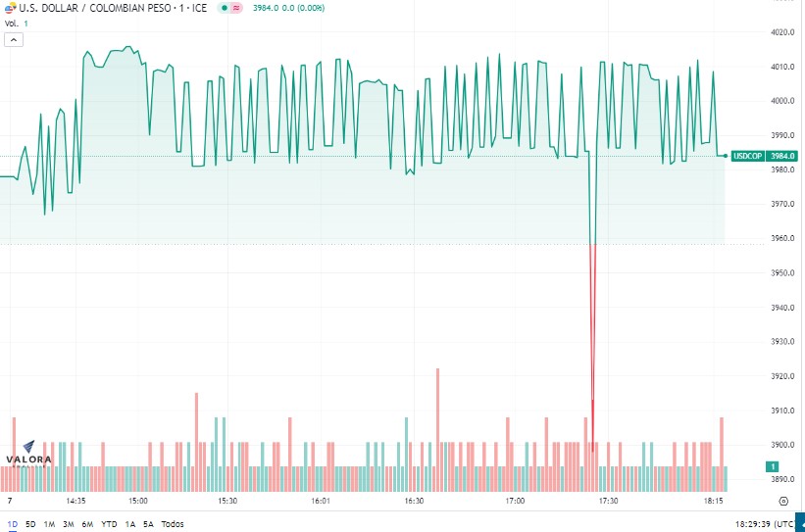Select the 6M time range

(x=88, y=524)
